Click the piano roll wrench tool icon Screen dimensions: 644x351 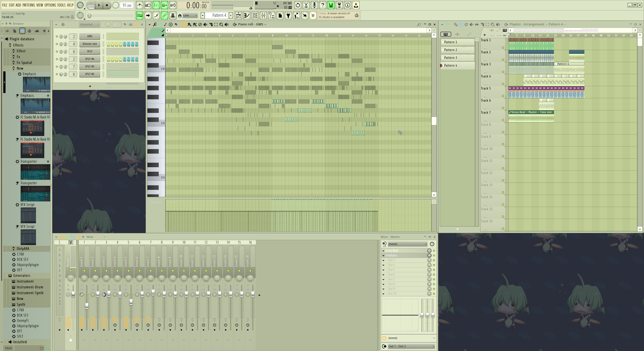pos(155,24)
